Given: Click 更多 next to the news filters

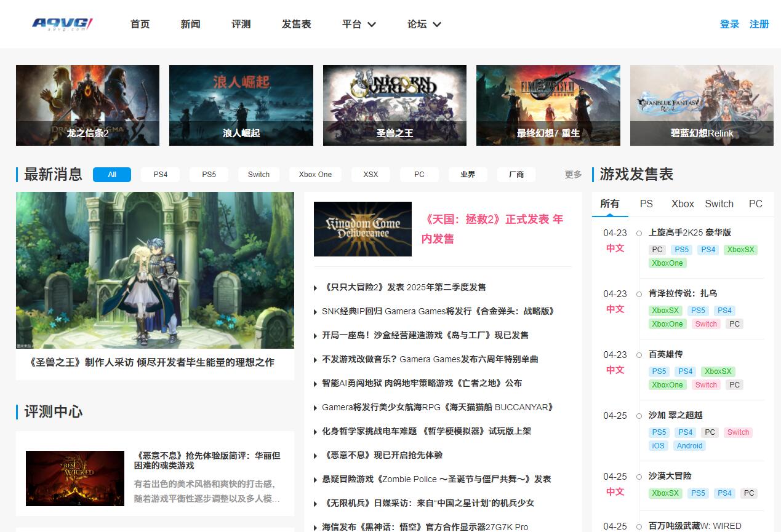Looking at the screenshot, I should (573, 175).
